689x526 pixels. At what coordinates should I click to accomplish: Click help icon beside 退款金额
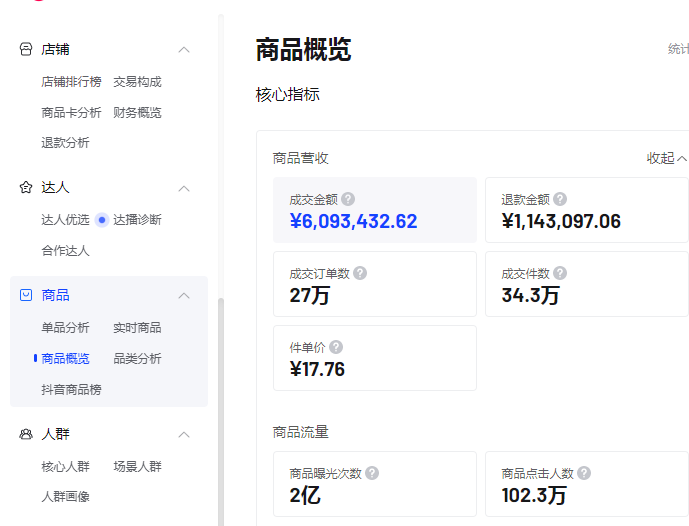tap(560, 199)
